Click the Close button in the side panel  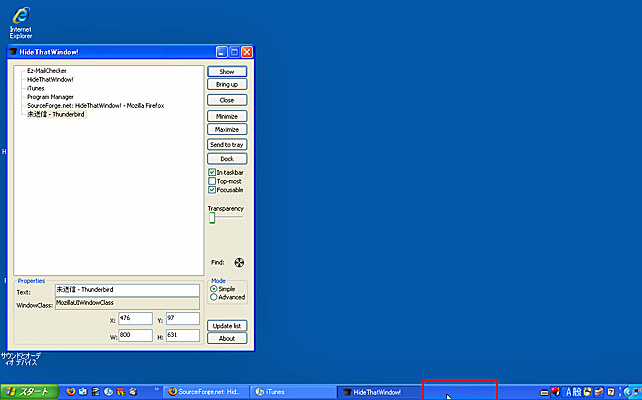tap(227, 100)
